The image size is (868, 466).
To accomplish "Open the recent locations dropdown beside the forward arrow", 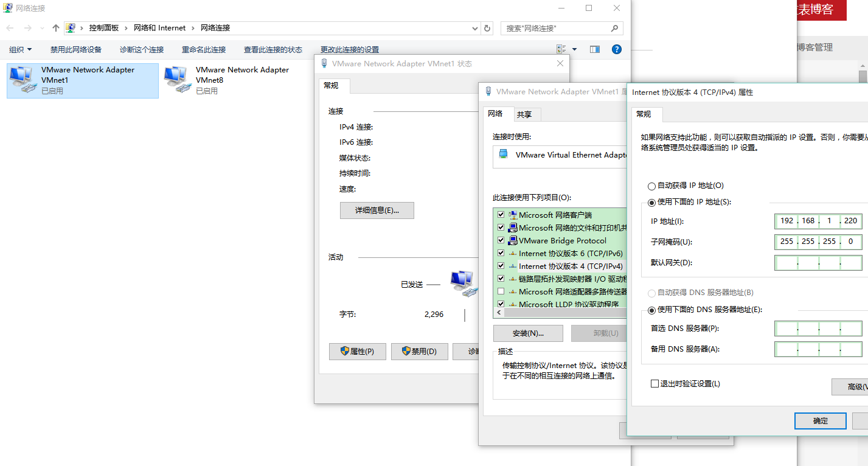I will pos(42,28).
